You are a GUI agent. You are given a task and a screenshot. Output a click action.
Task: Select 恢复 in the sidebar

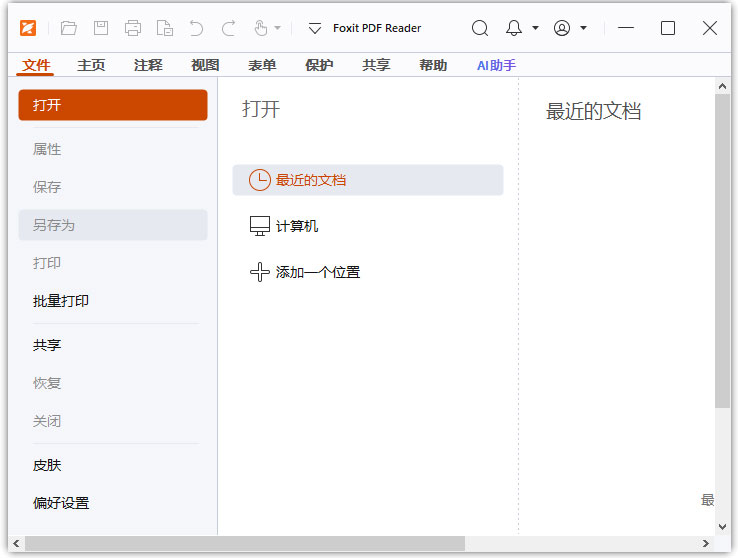tap(113, 383)
